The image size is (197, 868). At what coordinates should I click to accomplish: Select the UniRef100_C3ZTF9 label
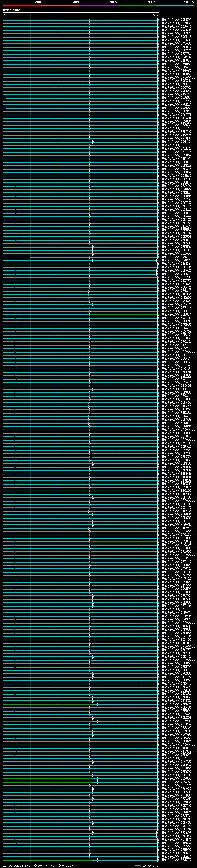tap(177, 280)
